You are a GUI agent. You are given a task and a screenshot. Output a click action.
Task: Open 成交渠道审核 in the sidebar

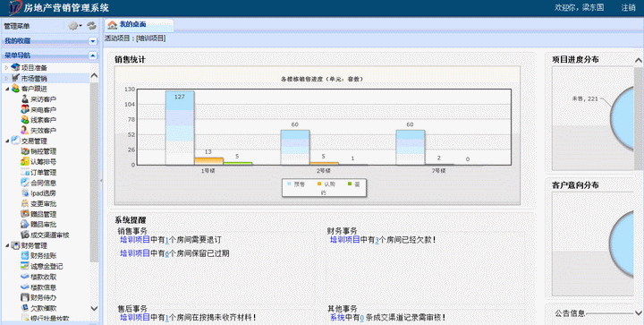50,235
